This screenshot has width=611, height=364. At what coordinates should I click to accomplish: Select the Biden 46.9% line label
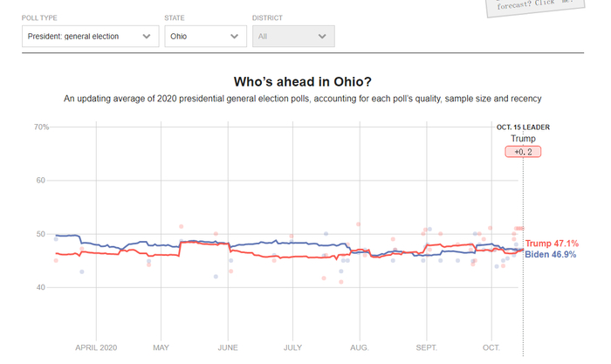(x=551, y=254)
